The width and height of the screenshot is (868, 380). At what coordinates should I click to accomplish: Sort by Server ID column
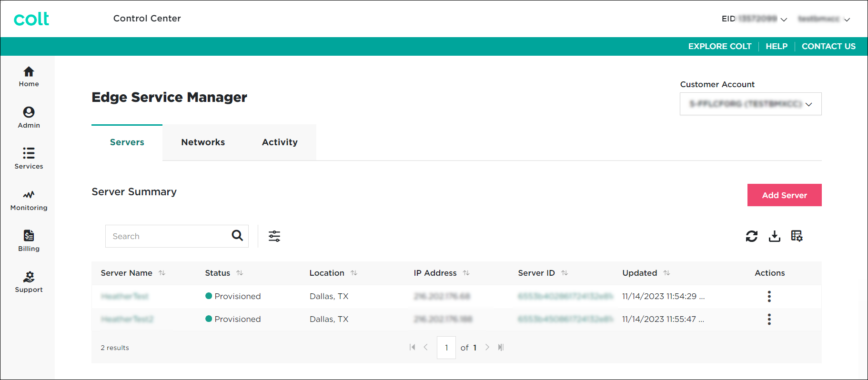565,273
